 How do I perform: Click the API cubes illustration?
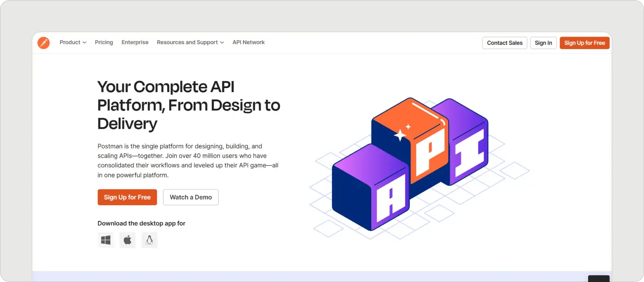[x=419, y=168]
